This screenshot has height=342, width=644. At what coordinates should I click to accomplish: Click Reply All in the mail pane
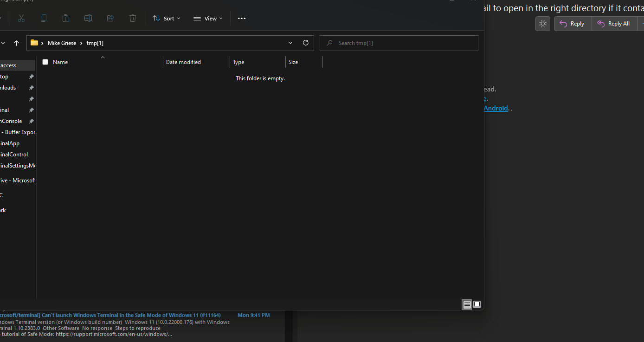[x=614, y=23]
